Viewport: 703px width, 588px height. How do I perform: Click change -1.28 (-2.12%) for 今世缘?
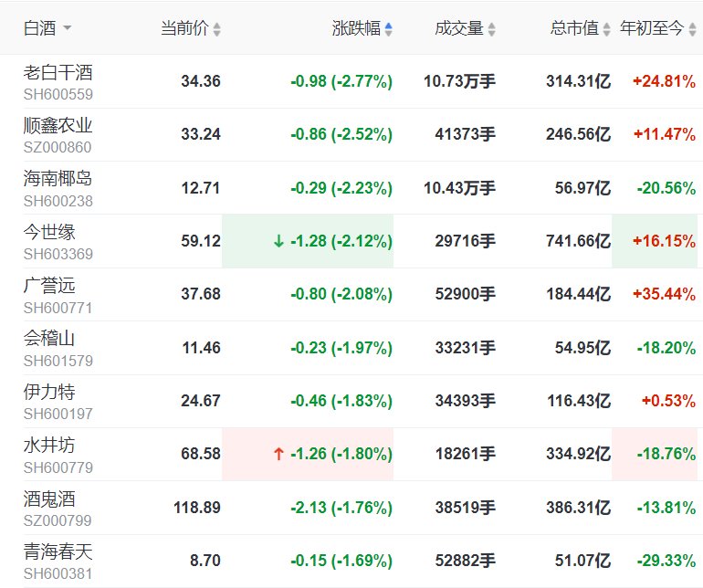coord(341,241)
